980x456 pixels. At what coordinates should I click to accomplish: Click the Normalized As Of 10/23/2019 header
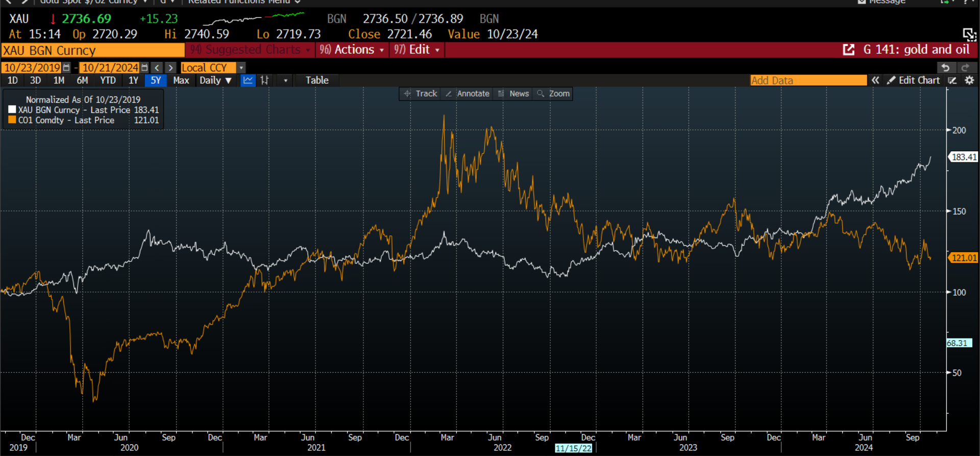83,100
